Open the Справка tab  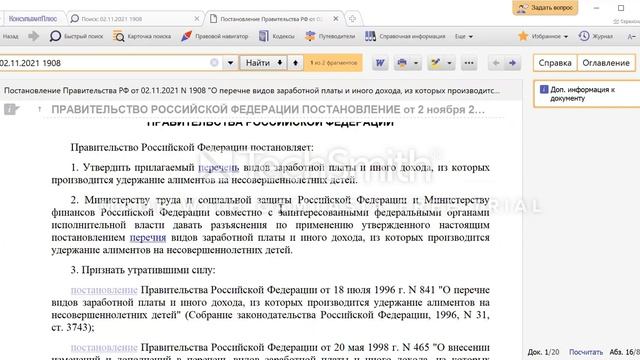point(555,63)
